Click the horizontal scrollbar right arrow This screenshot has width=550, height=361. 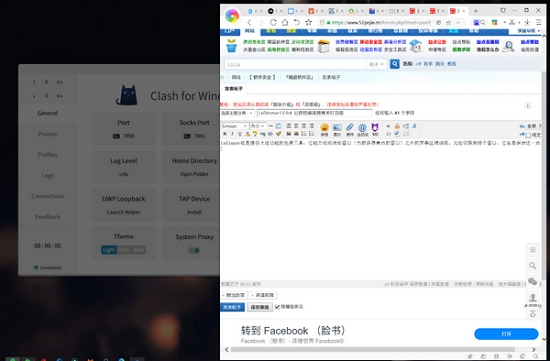[x=534, y=349]
